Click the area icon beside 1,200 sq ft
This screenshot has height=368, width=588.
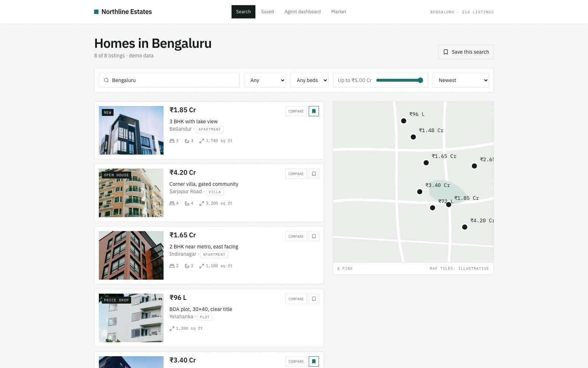[x=172, y=329]
